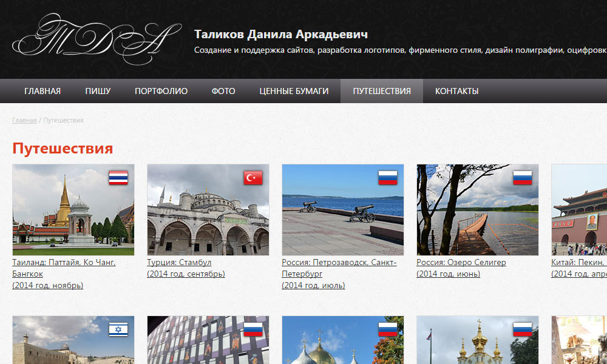This screenshot has width=607, height=364.
Task: Go to the Портфолио section
Action: coord(161,91)
